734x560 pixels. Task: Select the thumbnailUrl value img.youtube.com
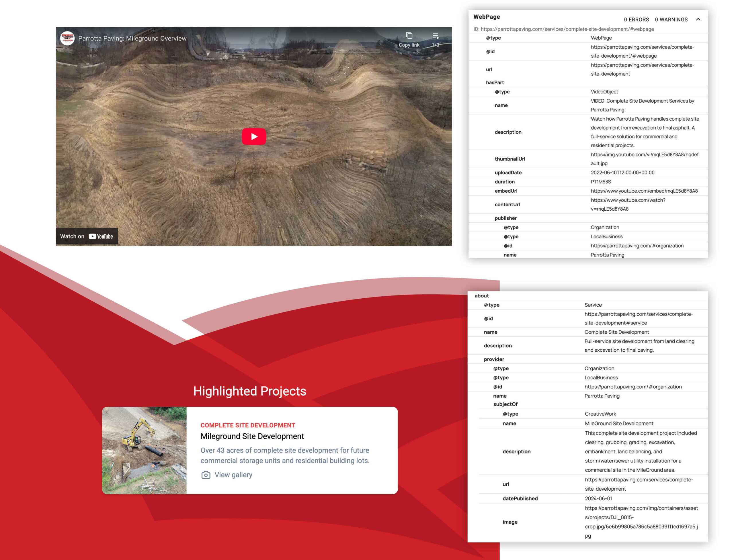point(644,159)
